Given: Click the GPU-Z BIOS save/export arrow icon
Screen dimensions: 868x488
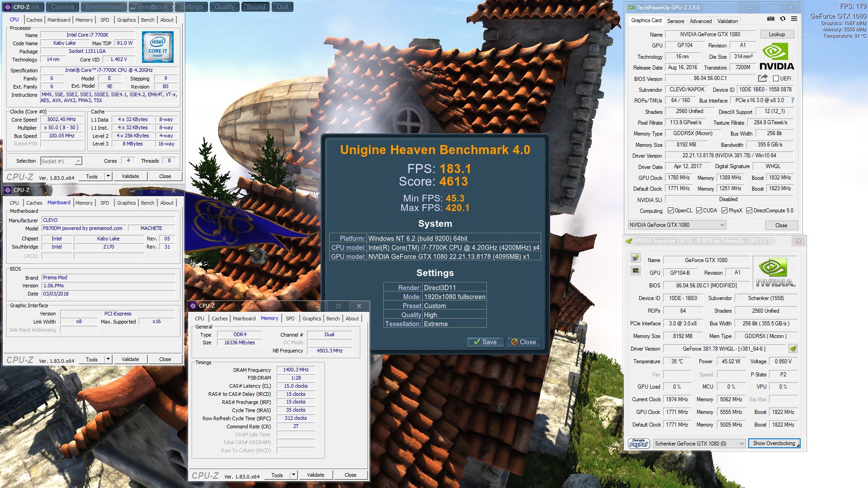Looking at the screenshot, I should coord(763,78).
